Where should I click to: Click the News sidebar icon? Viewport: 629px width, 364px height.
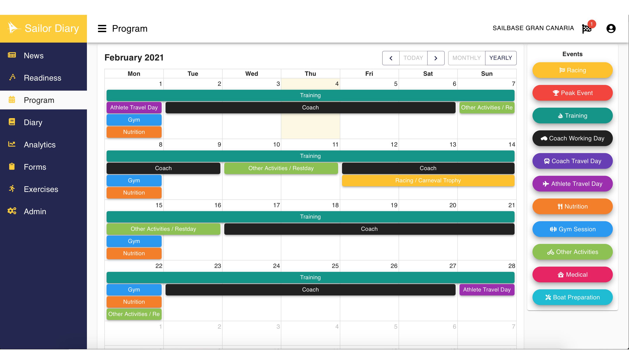12,55
